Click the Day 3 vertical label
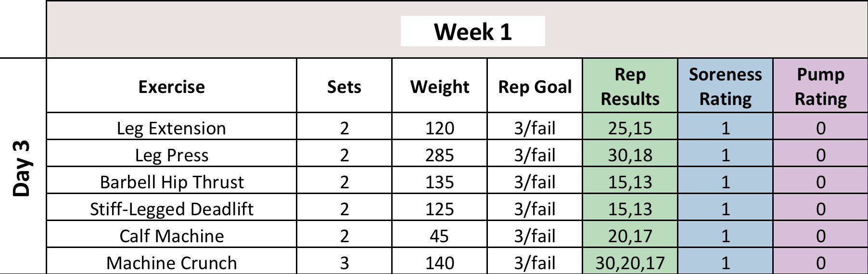The image size is (868, 274). tap(22, 168)
